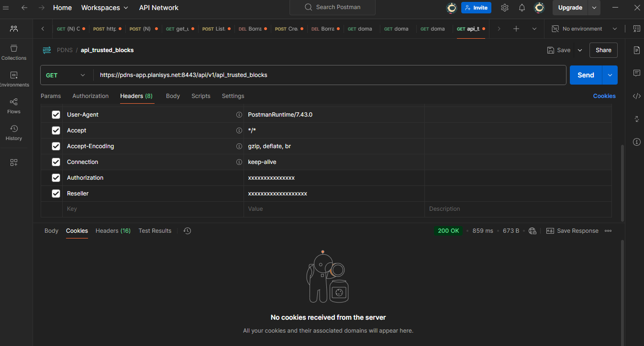Click the Invite button
The image size is (644, 346).
[x=476, y=8]
